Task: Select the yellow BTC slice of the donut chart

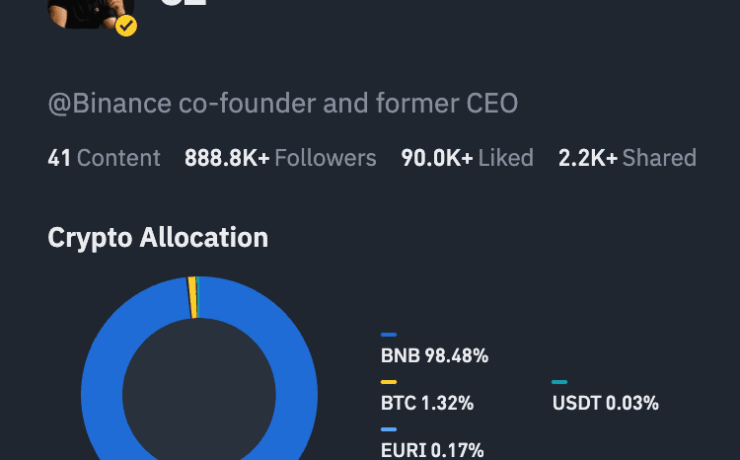Action: [191, 298]
